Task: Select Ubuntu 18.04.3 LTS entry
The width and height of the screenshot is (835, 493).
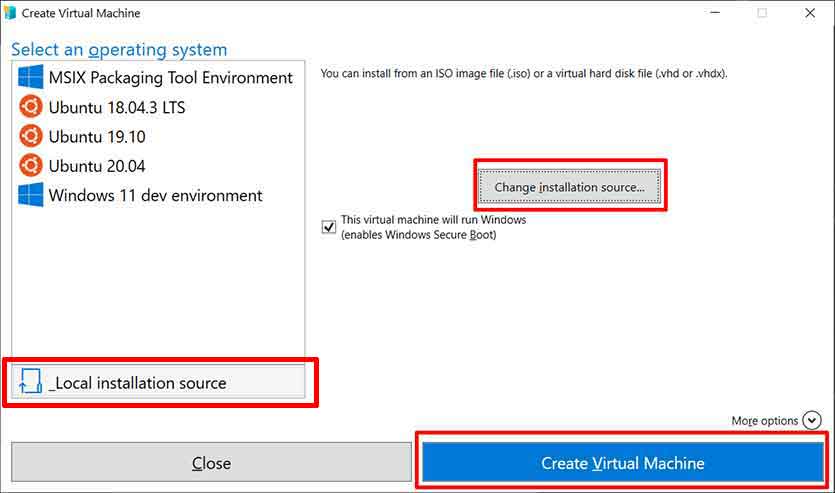Action: [158, 107]
